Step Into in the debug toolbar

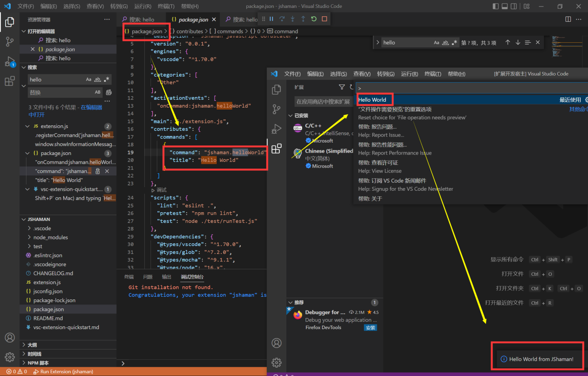click(x=292, y=19)
